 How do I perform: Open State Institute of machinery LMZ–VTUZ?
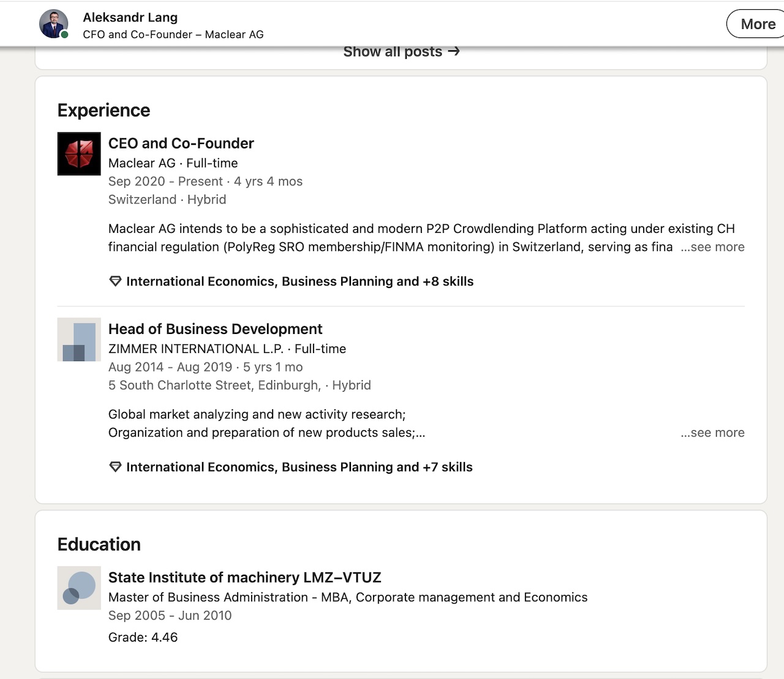click(x=244, y=577)
